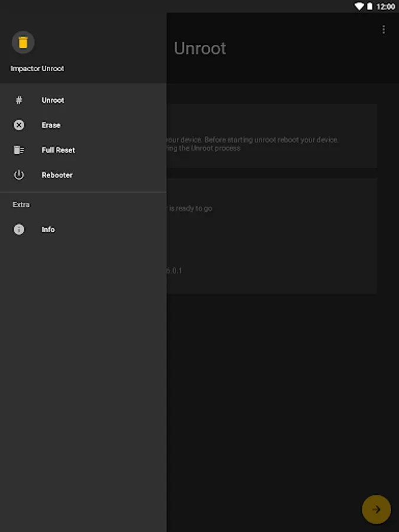
Task: Tap the dimmed Unroot page title
Action: [x=200, y=48]
